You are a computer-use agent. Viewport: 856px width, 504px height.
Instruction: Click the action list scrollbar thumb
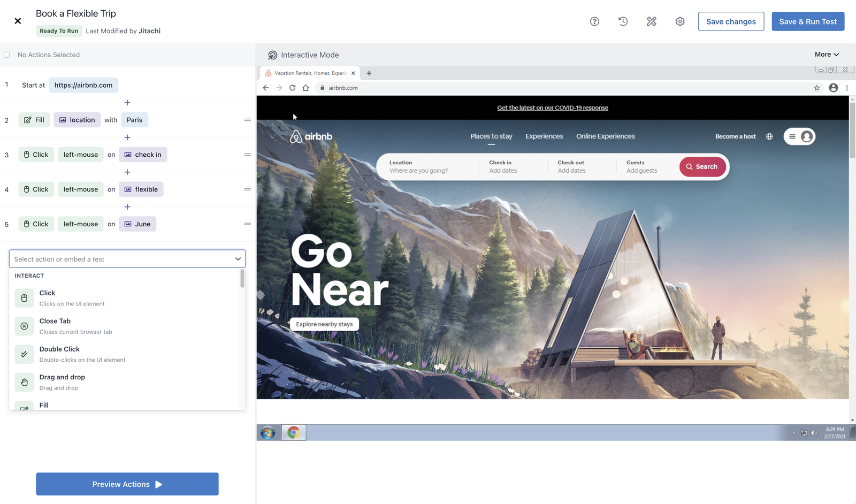coord(242,279)
